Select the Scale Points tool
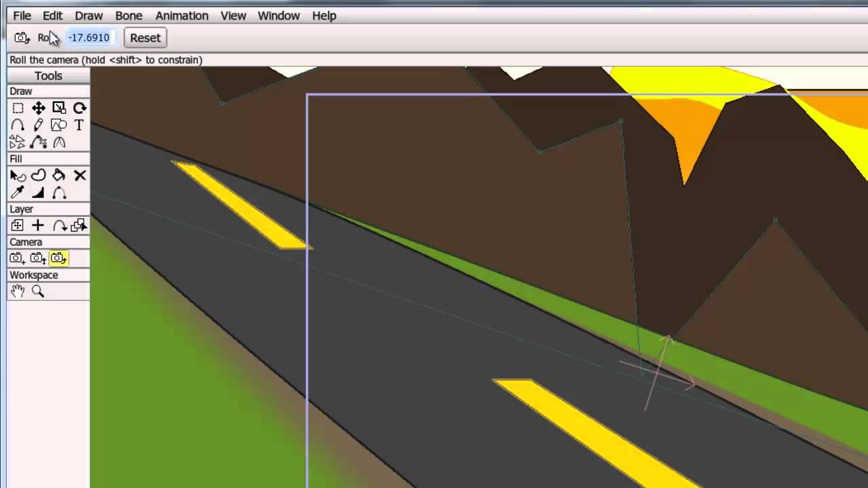The height and width of the screenshot is (488, 868). (59, 108)
